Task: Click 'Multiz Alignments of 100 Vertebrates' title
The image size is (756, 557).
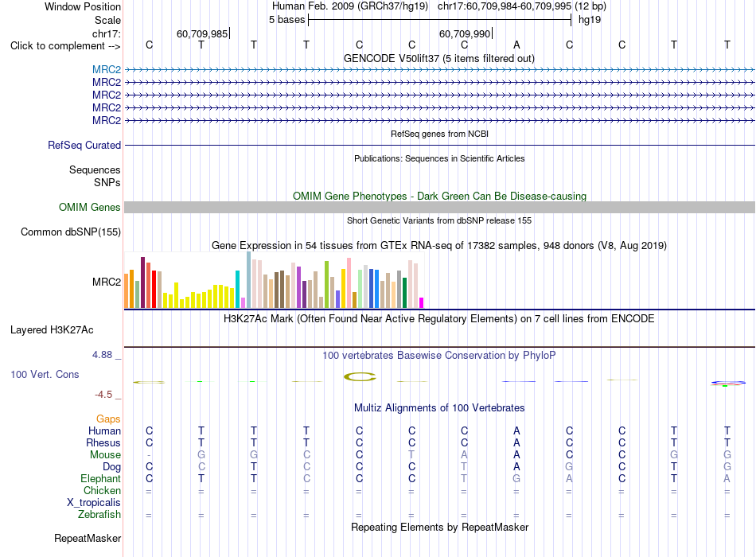Action: coord(439,407)
